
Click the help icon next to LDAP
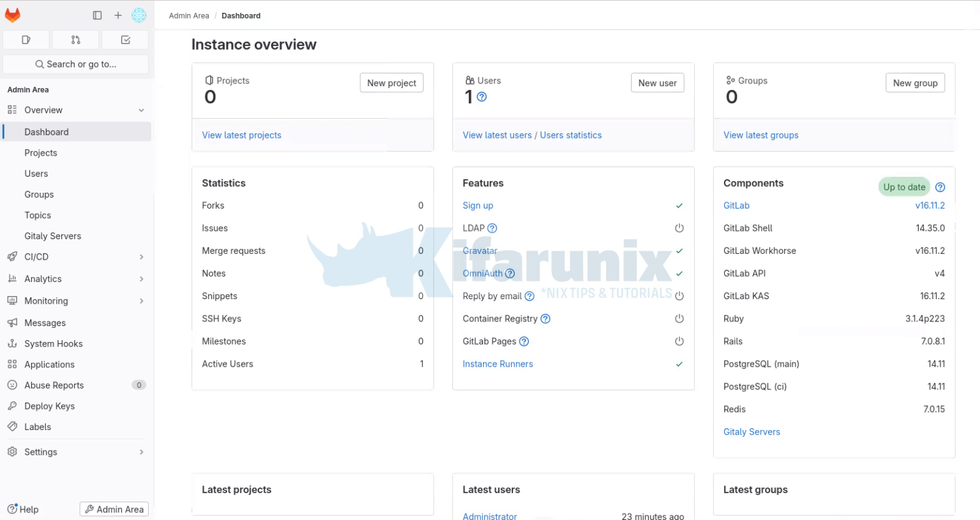coord(492,228)
